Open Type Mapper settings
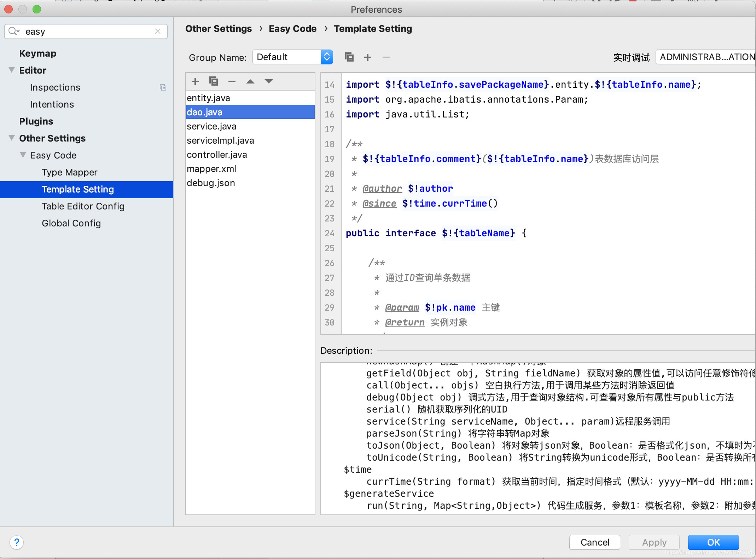 70,172
